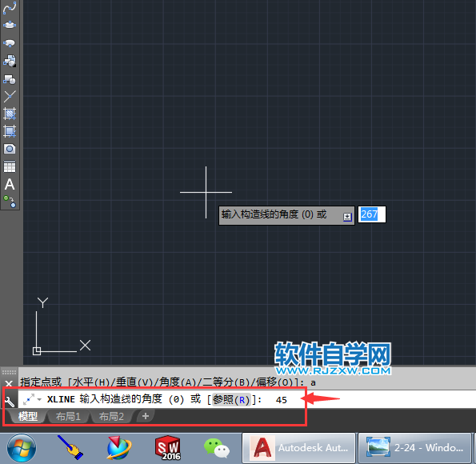Open the Insert Block tool
This screenshot has height=464, width=476.
tap(10, 61)
